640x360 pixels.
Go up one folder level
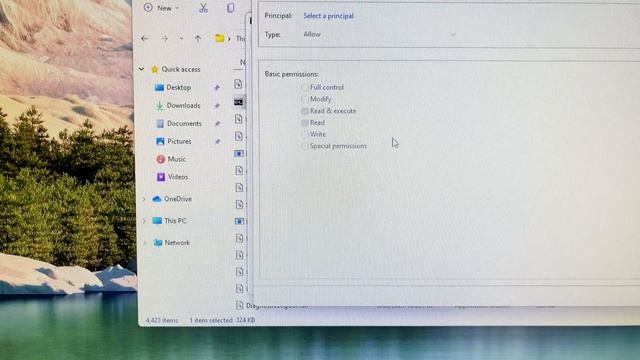pyautogui.click(x=198, y=38)
